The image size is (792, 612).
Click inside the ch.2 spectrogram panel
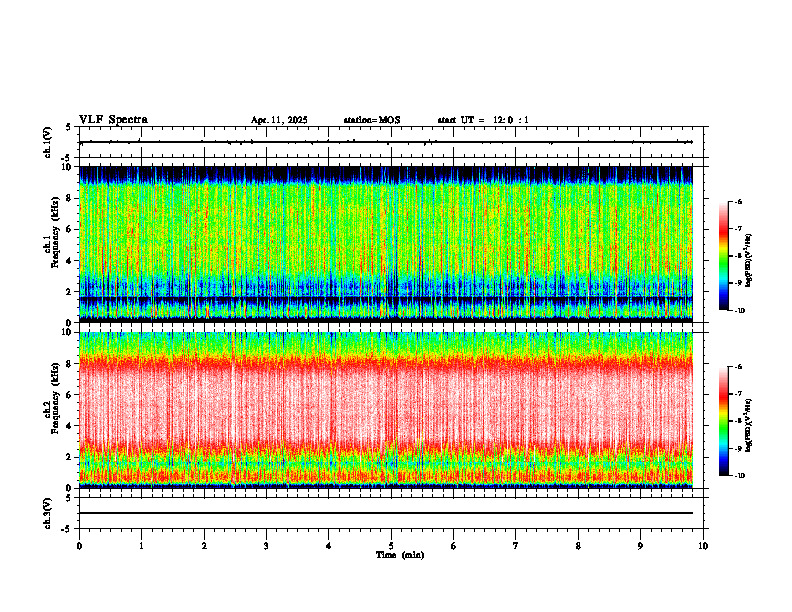click(386, 410)
